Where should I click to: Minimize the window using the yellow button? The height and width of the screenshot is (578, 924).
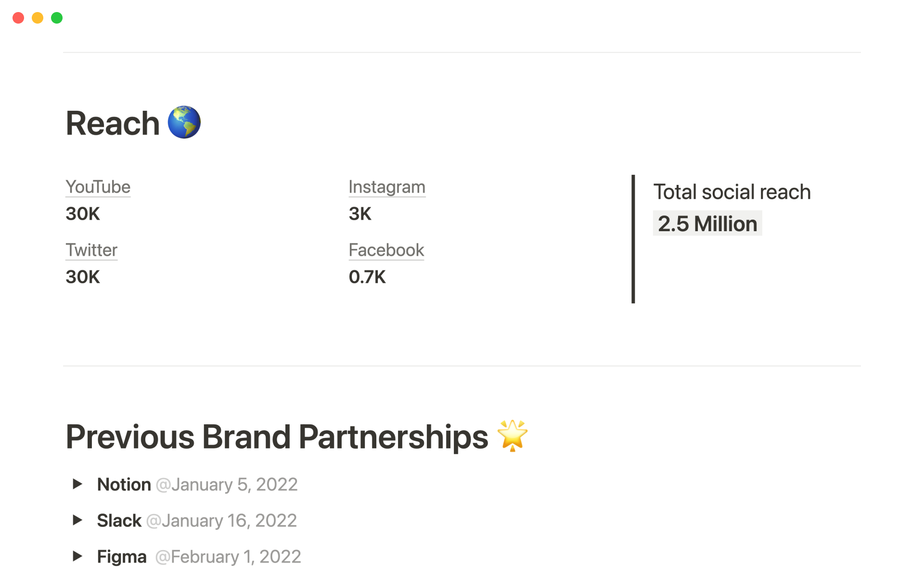click(x=38, y=18)
